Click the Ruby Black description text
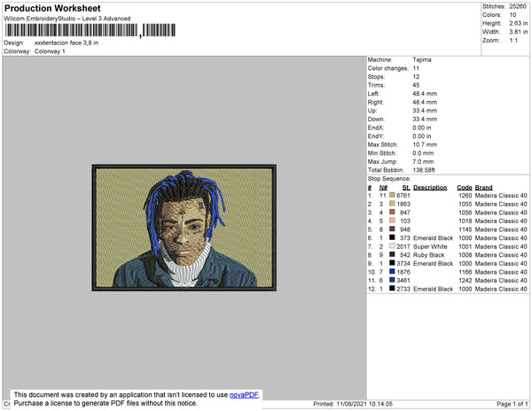This screenshot has height=411, width=532. click(429, 255)
